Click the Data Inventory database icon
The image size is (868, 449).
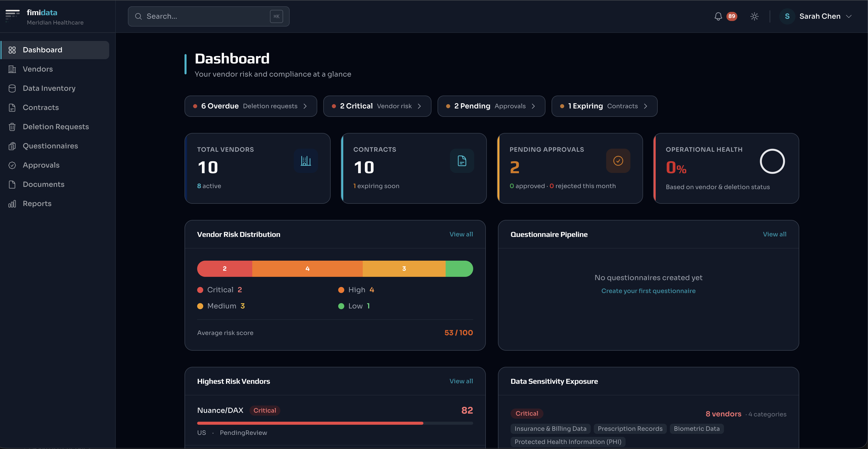tap(12, 88)
